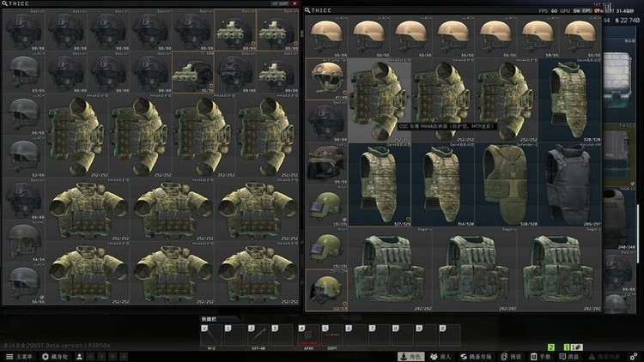Click the DSPT item in hotbar slot 5
Screen dimensions: 644x362
332,335
